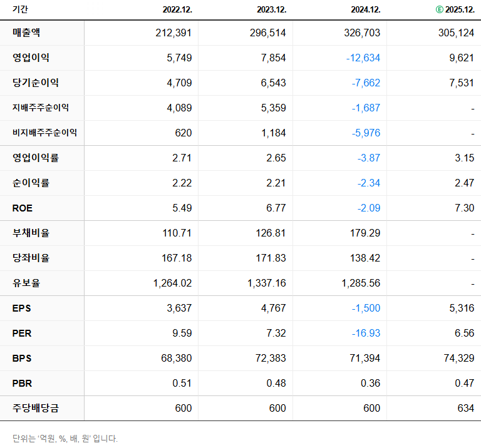The height and width of the screenshot is (448, 481).
Task: Click the 296,514 revenue value for 2023
Action: (268, 33)
